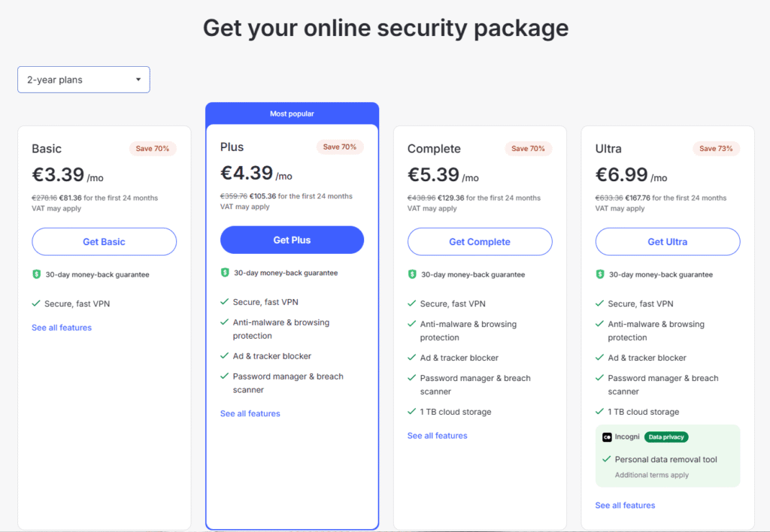770x532 pixels.
Task: Click the Save 73% badge on Ultra
Action: click(x=716, y=149)
